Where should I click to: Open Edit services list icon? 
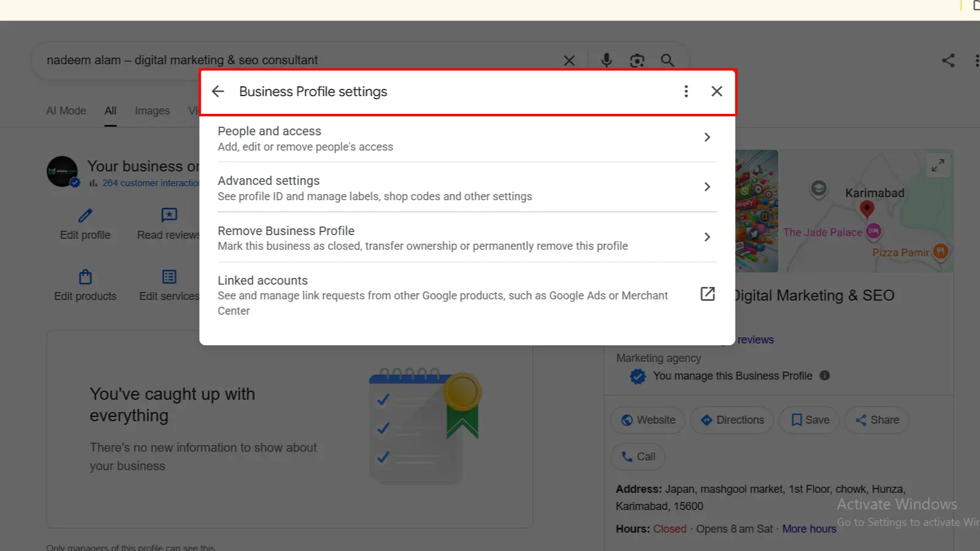[169, 277]
